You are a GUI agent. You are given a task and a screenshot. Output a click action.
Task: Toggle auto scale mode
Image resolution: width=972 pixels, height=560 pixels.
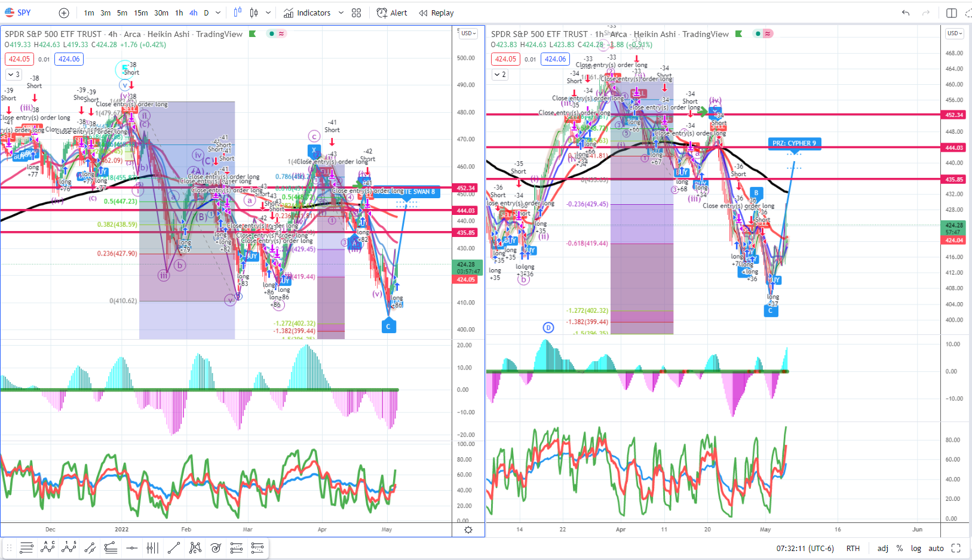pos(936,548)
